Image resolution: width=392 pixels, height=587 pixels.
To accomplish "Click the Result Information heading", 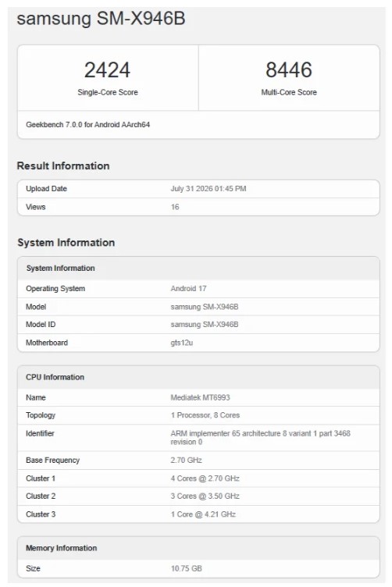I will point(63,165).
